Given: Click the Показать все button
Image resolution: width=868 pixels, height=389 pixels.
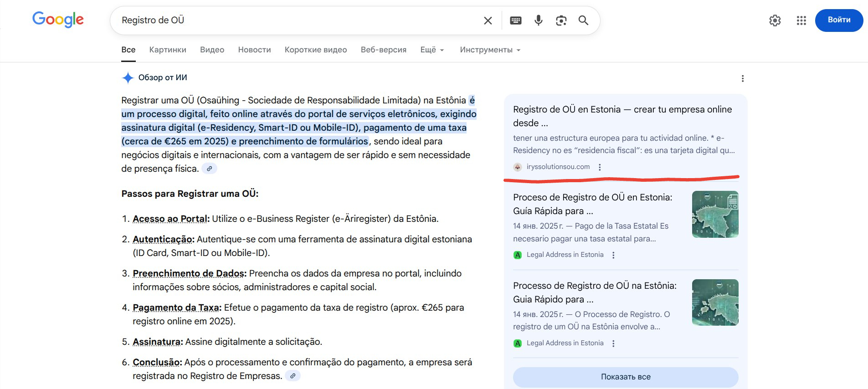Looking at the screenshot, I should [626, 377].
